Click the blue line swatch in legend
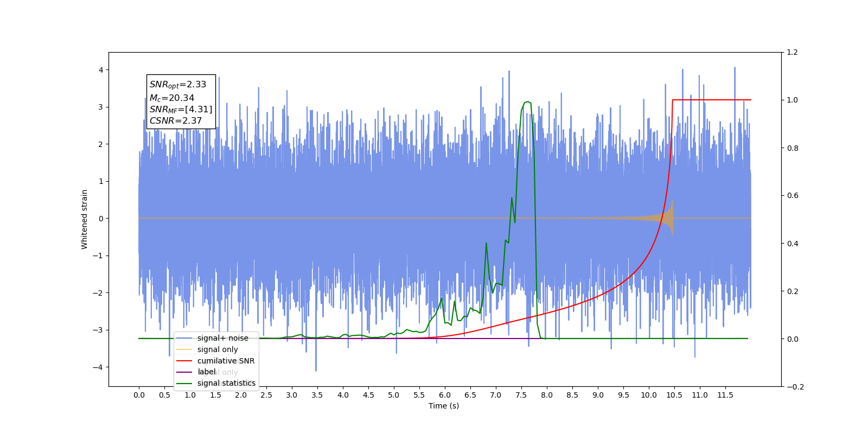The width and height of the screenshot is (868, 434). pyautogui.click(x=184, y=338)
